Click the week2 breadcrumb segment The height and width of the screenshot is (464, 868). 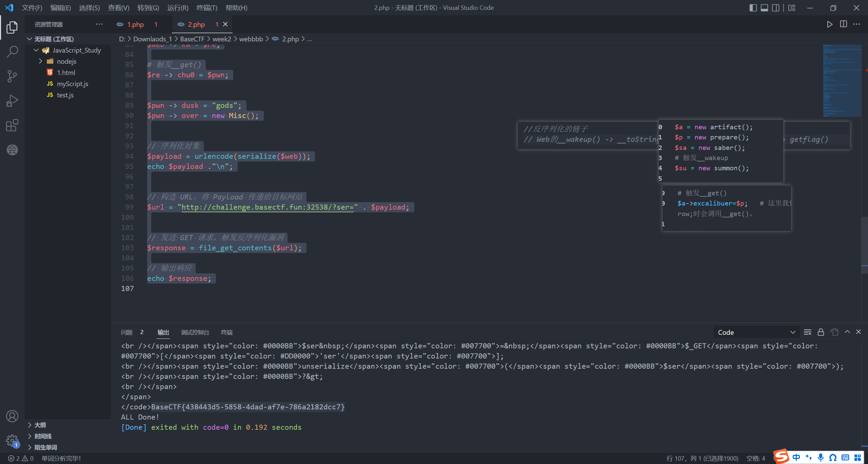222,39
